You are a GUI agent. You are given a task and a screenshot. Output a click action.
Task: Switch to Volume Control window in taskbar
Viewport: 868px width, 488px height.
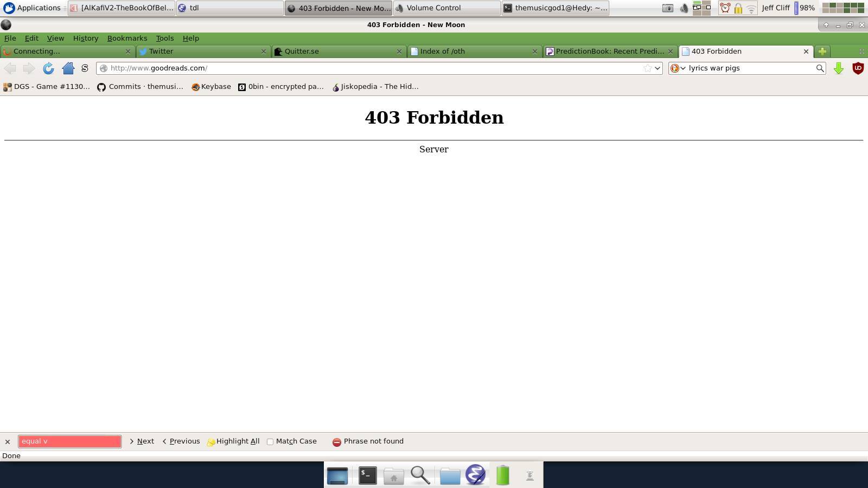447,8
